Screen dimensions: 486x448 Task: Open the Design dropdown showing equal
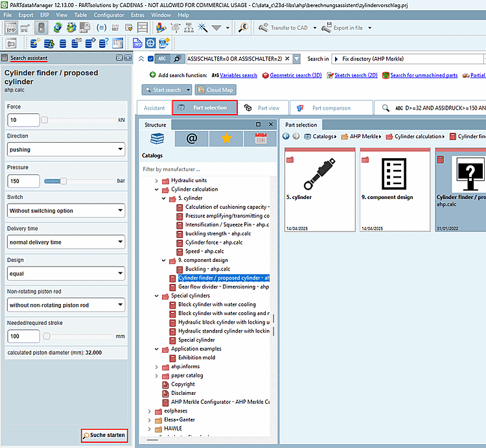tap(66, 274)
